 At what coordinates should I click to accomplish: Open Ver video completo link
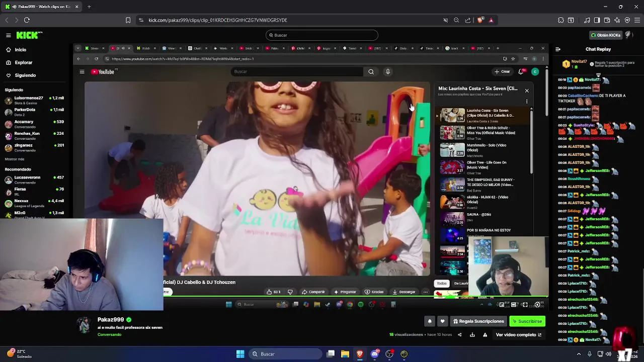pos(519,335)
